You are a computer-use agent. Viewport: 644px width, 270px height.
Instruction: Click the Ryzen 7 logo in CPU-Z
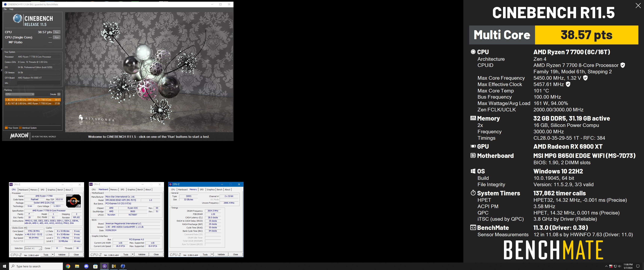[x=74, y=201]
